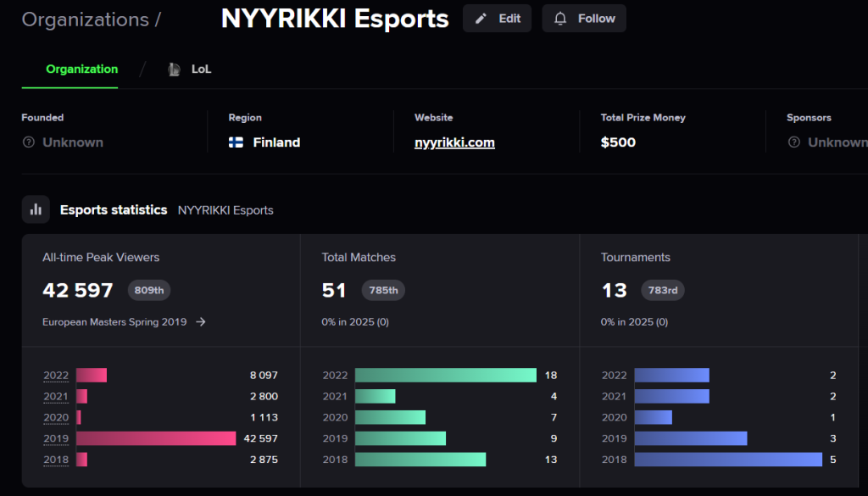868x496 pixels.
Task: Switch to the LoL tab
Action: (190, 70)
